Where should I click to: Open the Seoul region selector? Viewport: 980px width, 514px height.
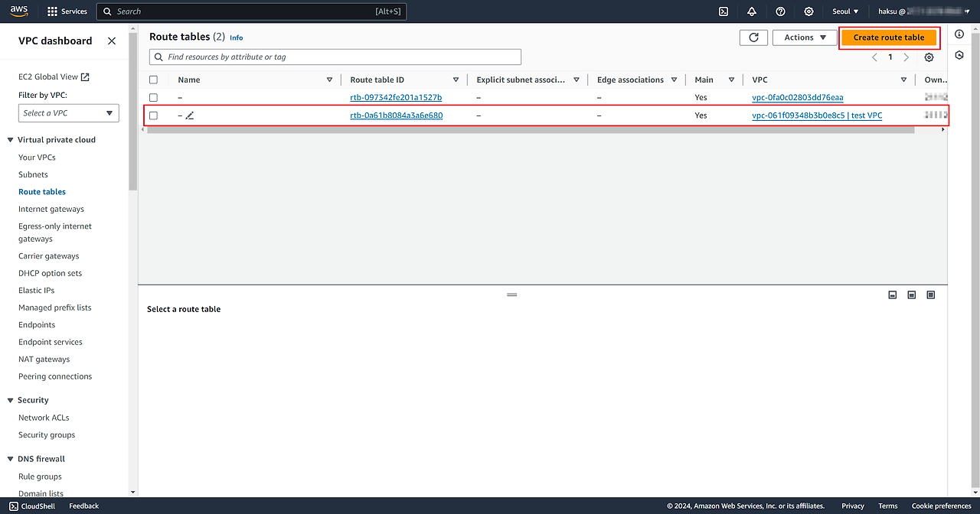845,11
